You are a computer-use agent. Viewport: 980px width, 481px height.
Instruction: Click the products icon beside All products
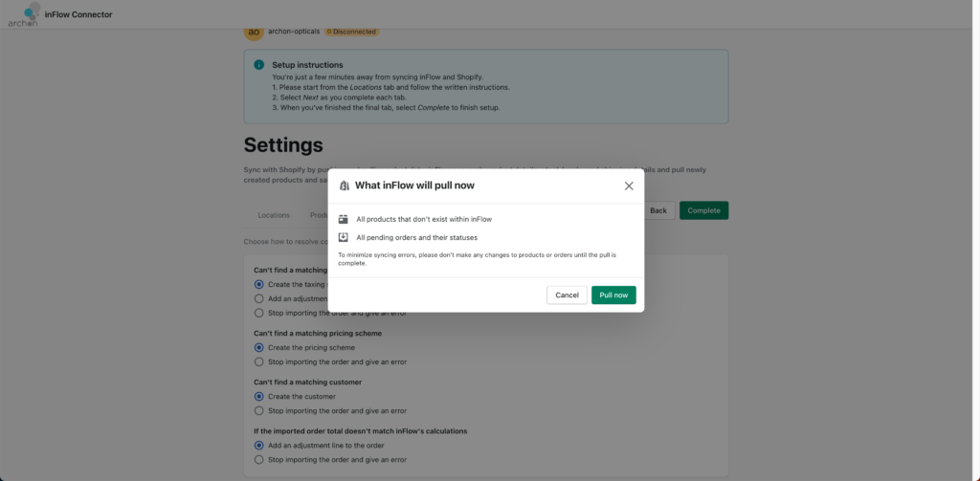(x=344, y=219)
